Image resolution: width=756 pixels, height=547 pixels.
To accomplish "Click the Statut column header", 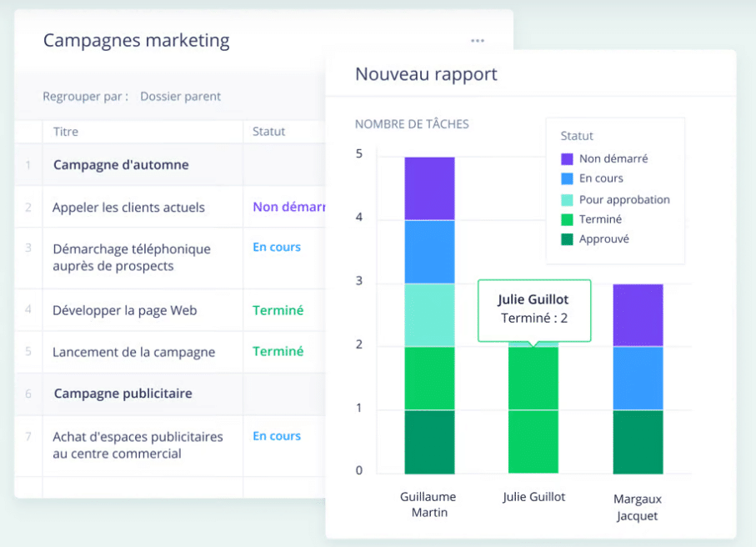I will point(268,132).
